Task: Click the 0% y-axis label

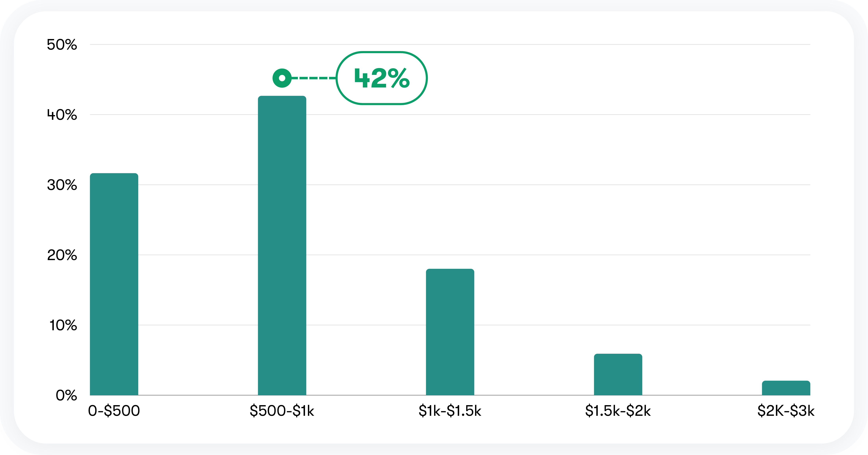Action: tap(66, 395)
